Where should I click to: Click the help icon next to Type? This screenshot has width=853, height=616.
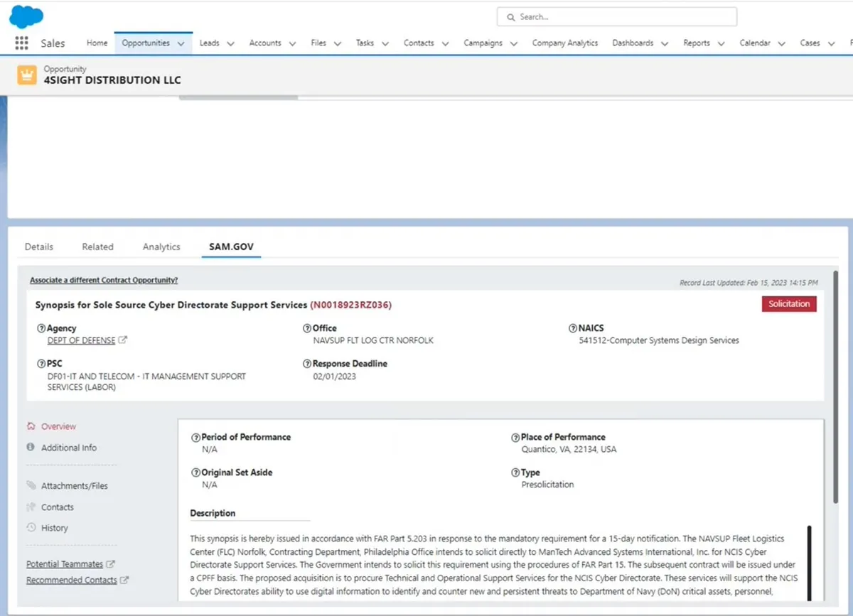515,472
